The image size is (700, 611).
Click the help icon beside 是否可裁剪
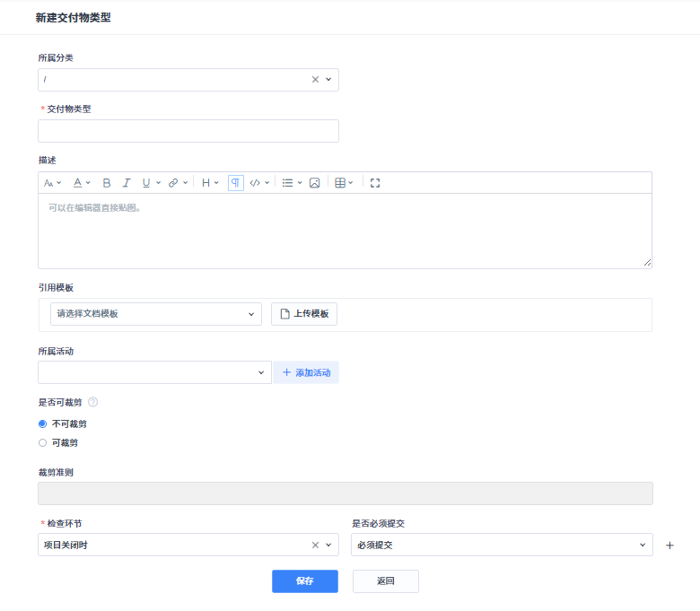92,403
